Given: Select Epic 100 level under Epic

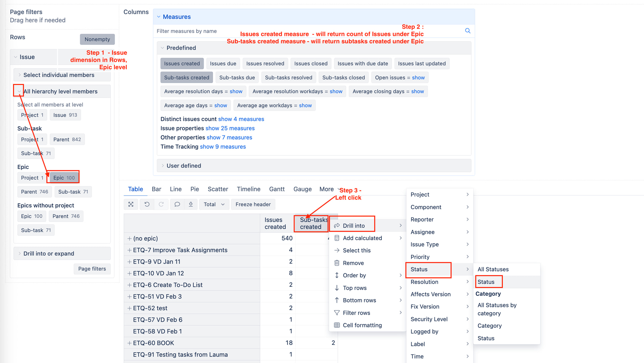Looking at the screenshot, I should (x=64, y=178).
